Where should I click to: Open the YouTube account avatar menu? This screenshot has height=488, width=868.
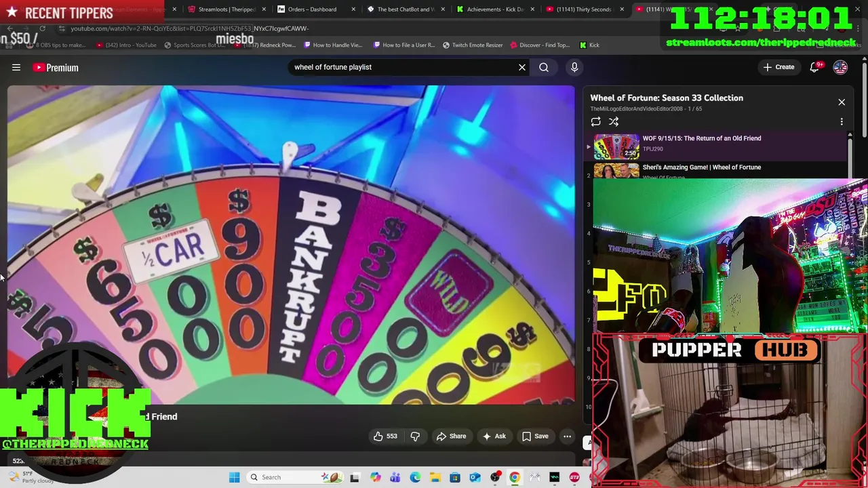(x=840, y=67)
